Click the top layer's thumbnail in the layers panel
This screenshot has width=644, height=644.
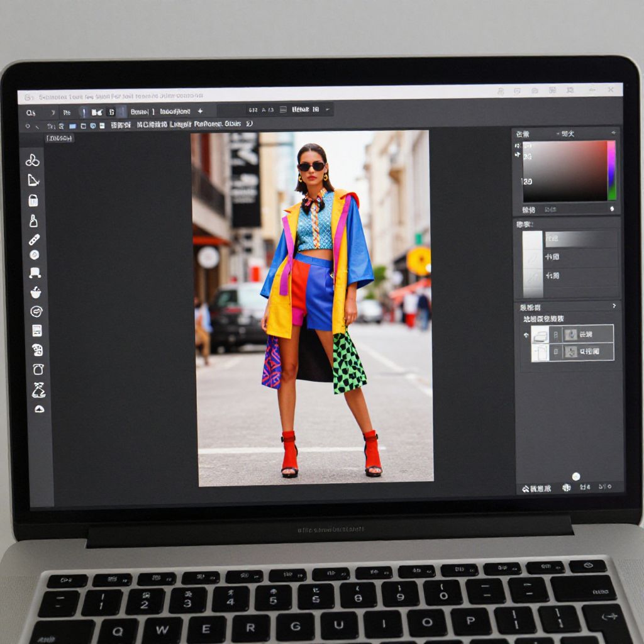540,335
